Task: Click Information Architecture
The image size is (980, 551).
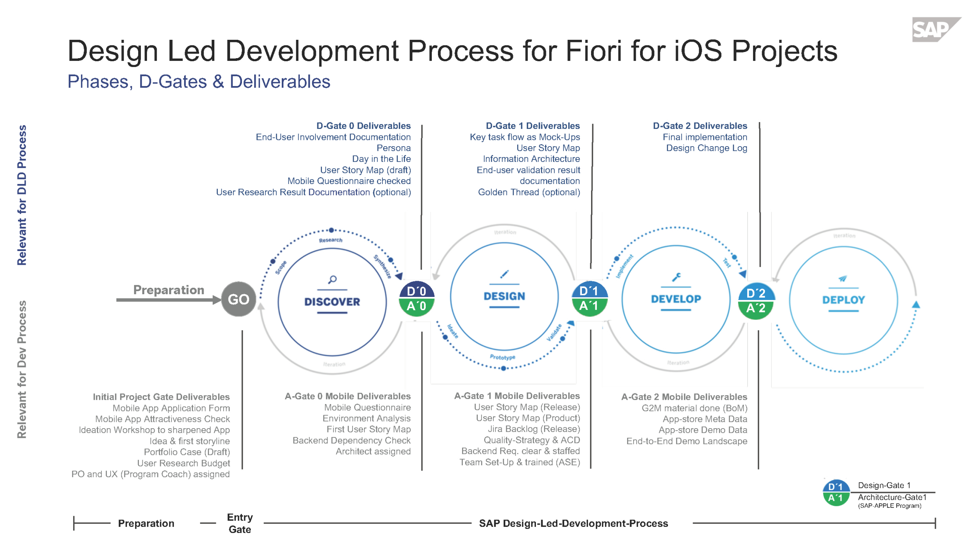Action: point(531,159)
